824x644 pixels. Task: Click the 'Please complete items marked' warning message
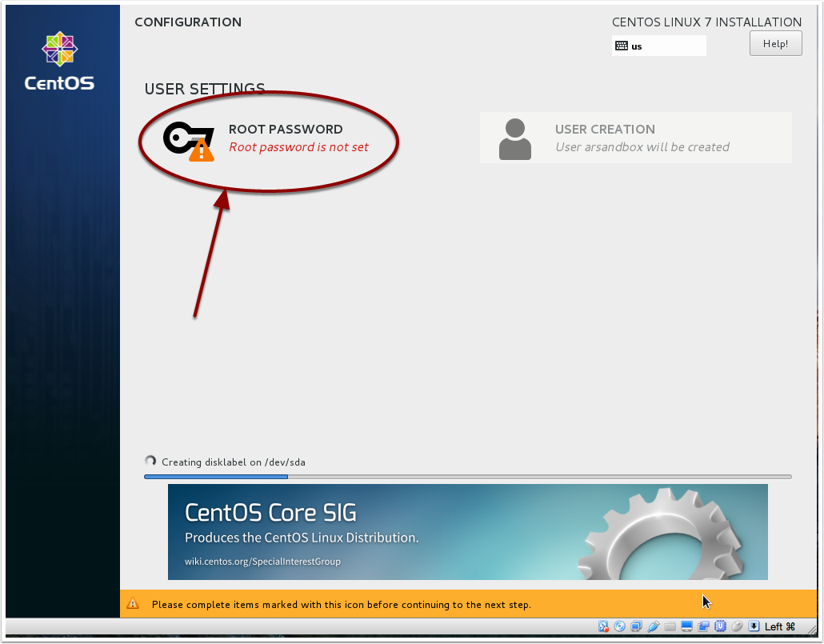(342, 605)
